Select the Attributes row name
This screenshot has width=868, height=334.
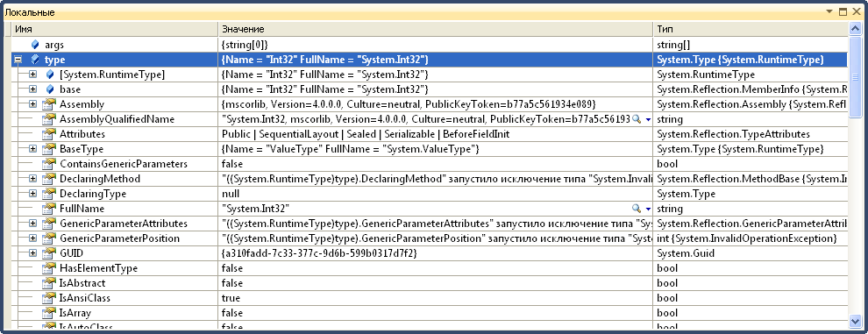point(82,134)
